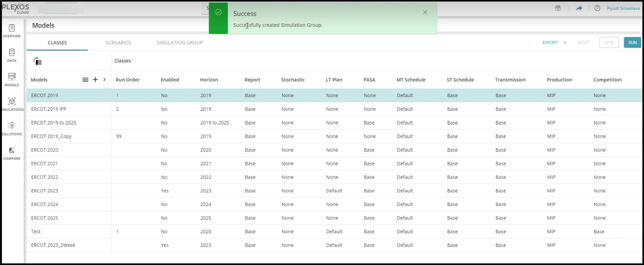Click the Run Order column header
This screenshot has width=644, height=265.
(x=128, y=80)
